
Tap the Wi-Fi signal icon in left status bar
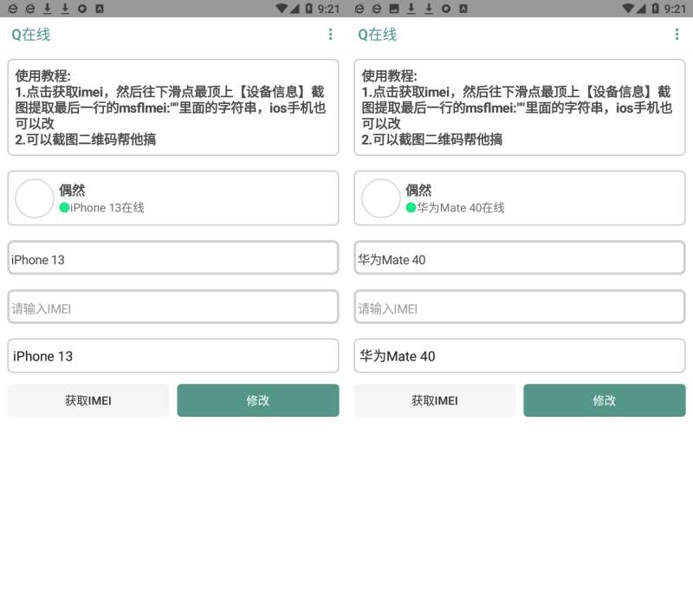281,9
